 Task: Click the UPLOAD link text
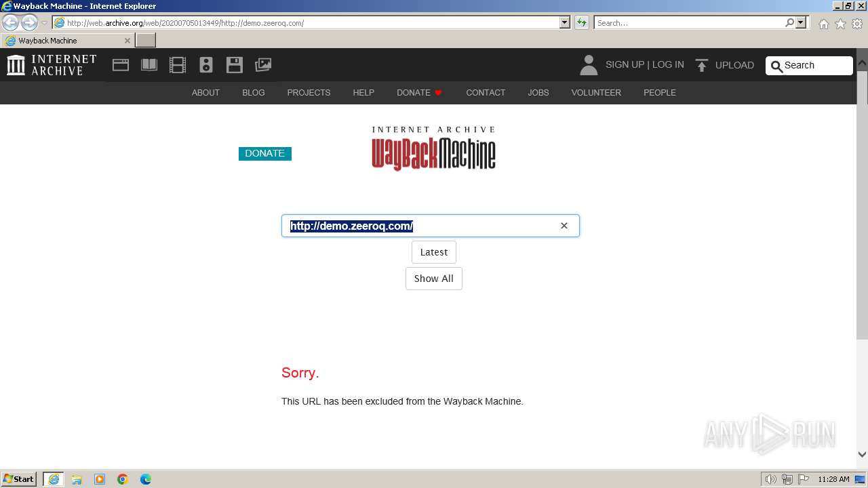734,66
